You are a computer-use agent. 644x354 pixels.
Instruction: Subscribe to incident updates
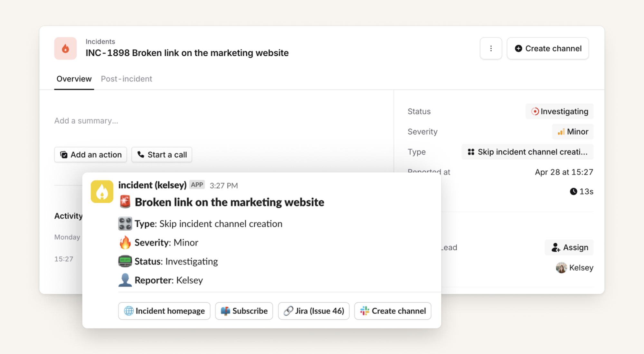[244, 311]
